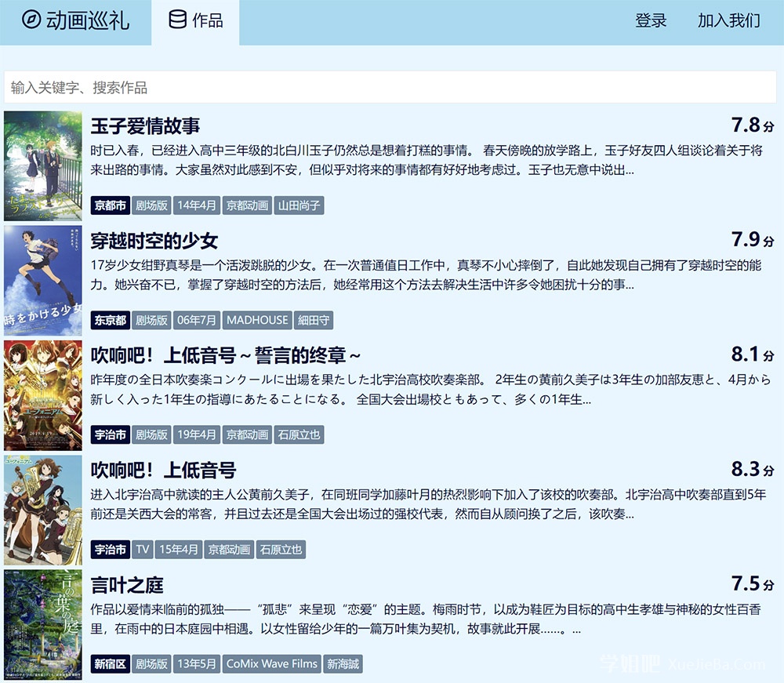This screenshot has width=784, height=683.
Task: Open the title 穿越时空的少女
Action: pos(154,241)
